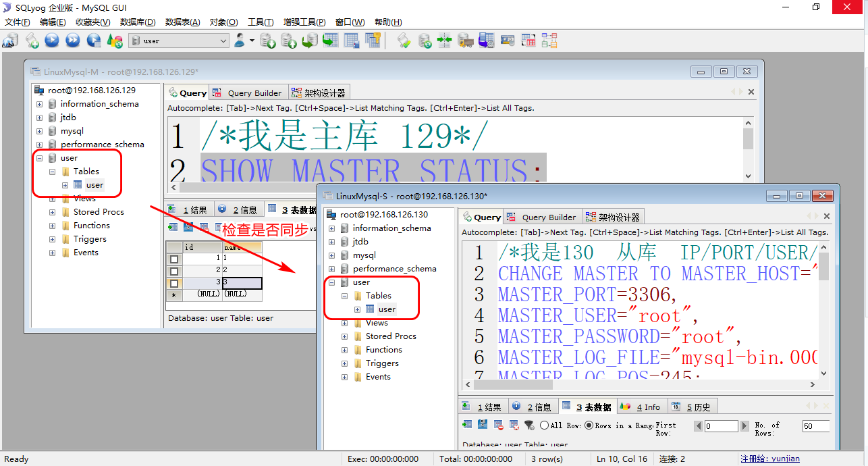Image resolution: width=868 pixels, height=466 pixels.
Task: Click the First Row input field
Action: pos(721,426)
